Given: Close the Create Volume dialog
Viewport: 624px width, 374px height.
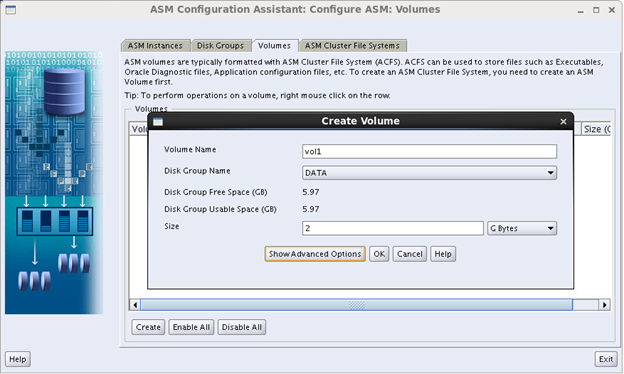Looking at the screenshot, I should pyautogui.click(x=563, y=122).
